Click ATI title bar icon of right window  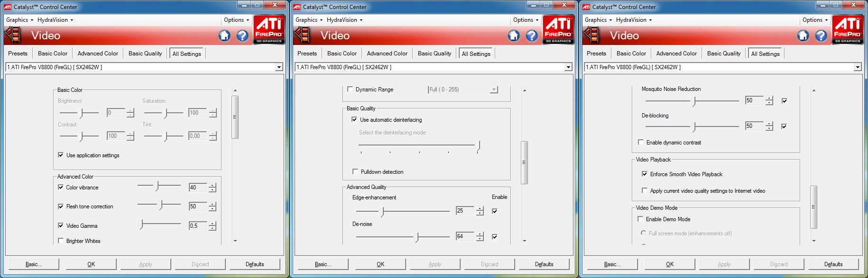[586, 7]
